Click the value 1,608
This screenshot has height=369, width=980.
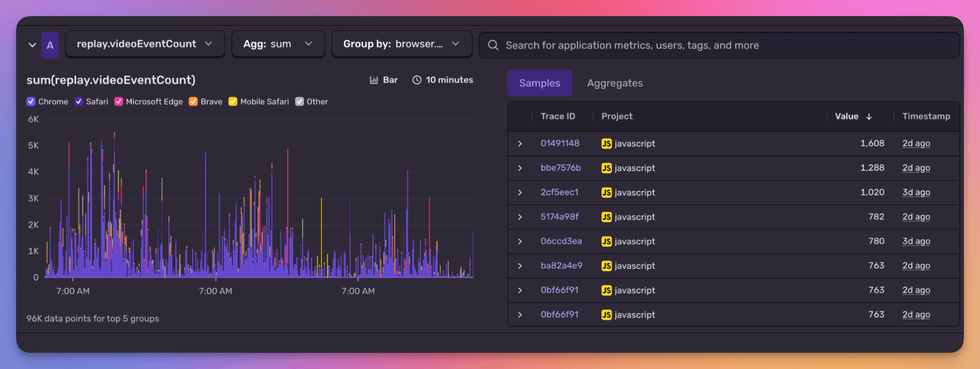point(872,143)
